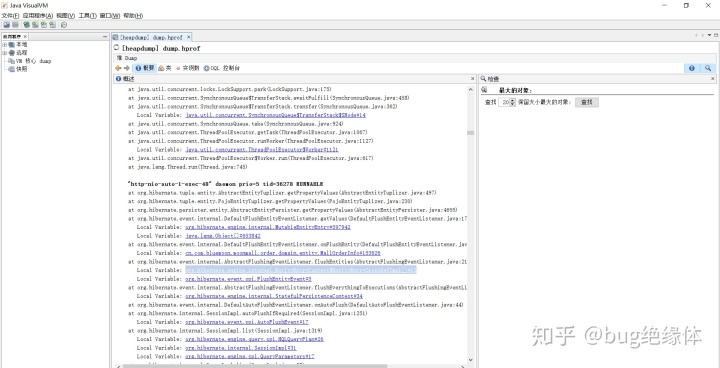This screenshot has width=720, height=368.
Task: Switch to the 实例数 instances view
Action: 187,68
